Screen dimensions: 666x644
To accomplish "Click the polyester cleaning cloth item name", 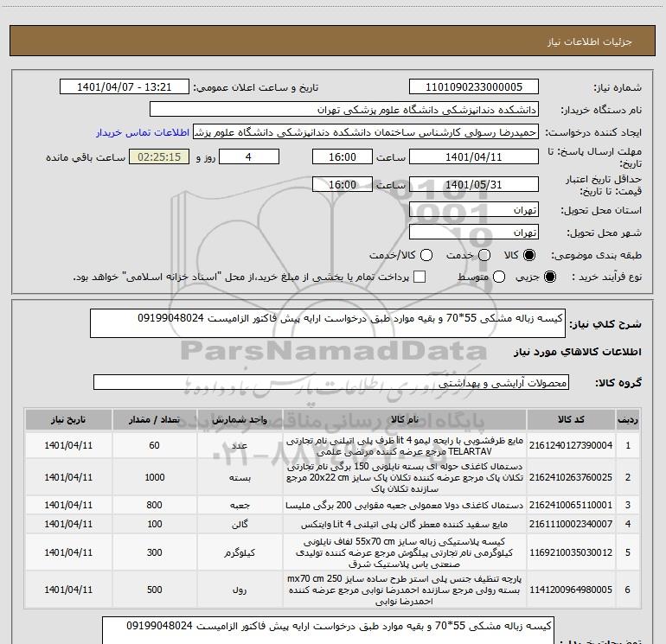I will click(x=405, y=590).
